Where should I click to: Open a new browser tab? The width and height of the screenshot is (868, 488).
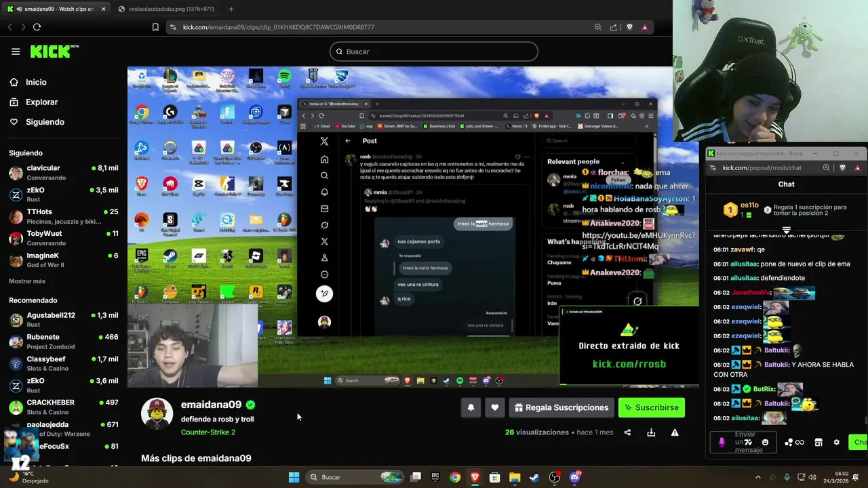[231, 9]
